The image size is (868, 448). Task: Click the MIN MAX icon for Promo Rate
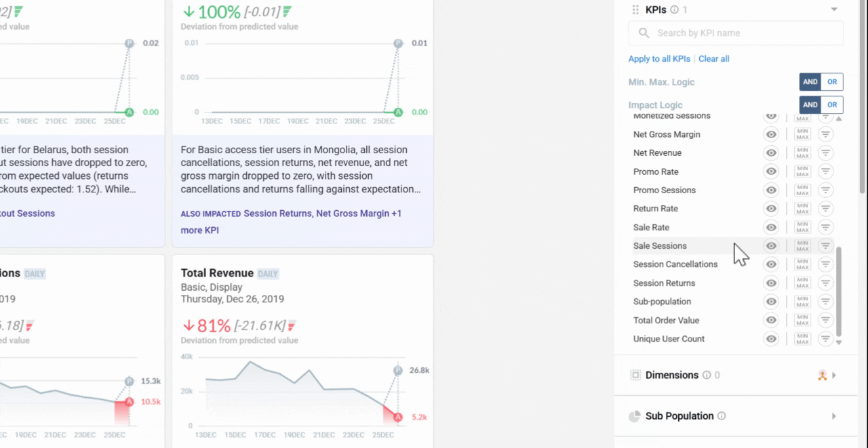click(x=803, y=171)
